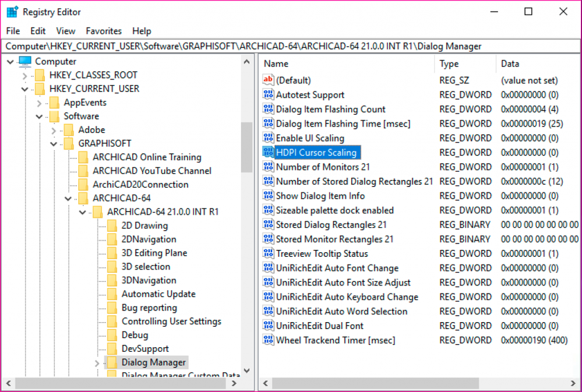582x392 pixels.
Task: Click the 2D Drawing folder icon
Action: click(112, 225)
